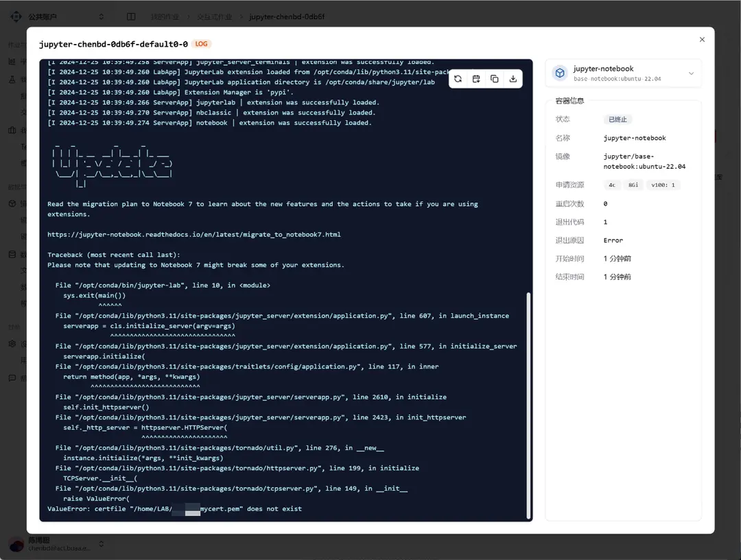Click the orange LOG badge
This screenshot has height=560, width=741.
[x=201, y=44]
